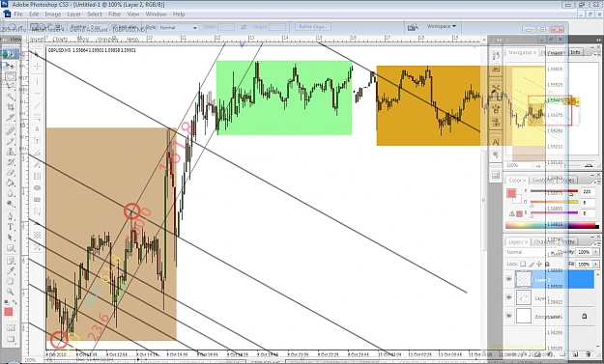Screen dimensions: 604x364
Task: Select the Zoom tool in toolbox
Action: [10, 292]
